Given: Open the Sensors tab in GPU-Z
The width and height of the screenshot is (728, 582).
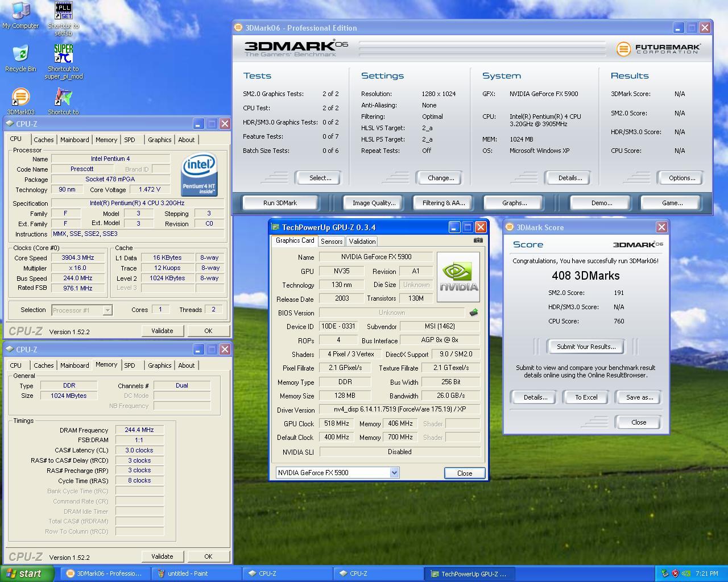Looking at the screenshot, I should pos(332,242).
